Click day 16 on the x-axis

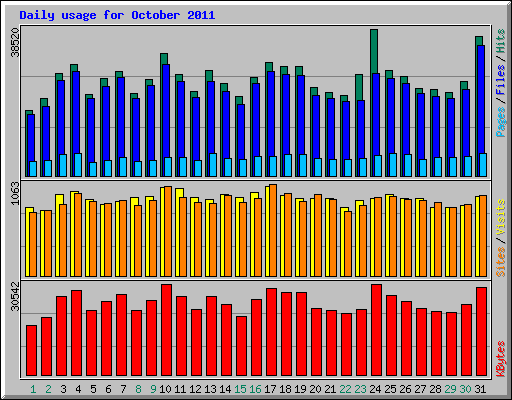[x=255, y=389]
